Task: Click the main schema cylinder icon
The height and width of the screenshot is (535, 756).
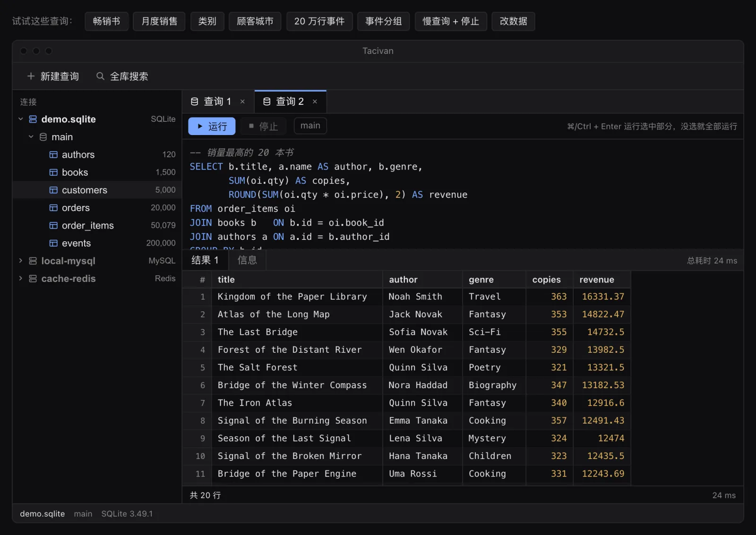Action: coord(43,137)
